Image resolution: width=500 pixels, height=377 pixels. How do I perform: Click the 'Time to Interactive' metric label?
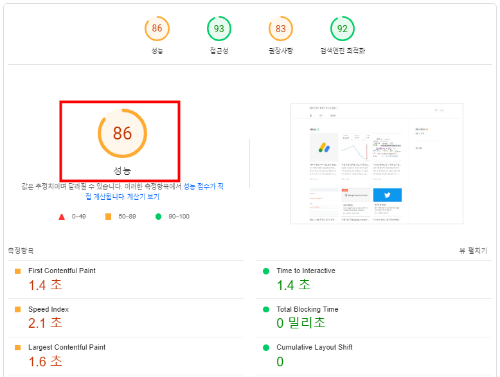pos(306,271)
